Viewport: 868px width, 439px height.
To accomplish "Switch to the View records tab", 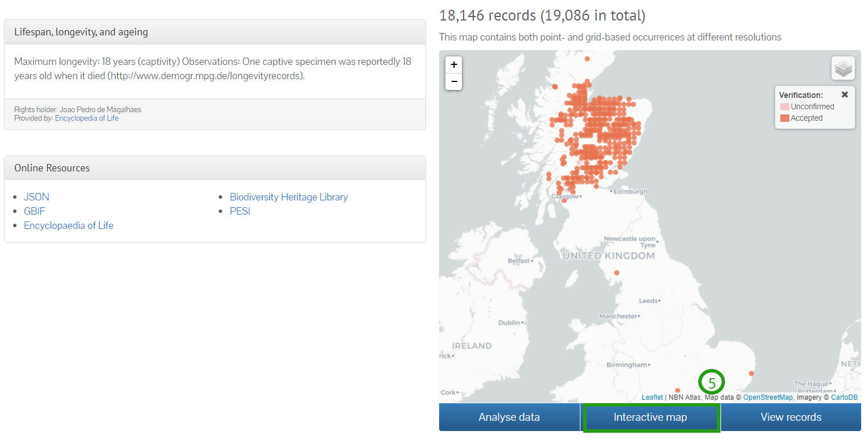I will tap(792, 417).
